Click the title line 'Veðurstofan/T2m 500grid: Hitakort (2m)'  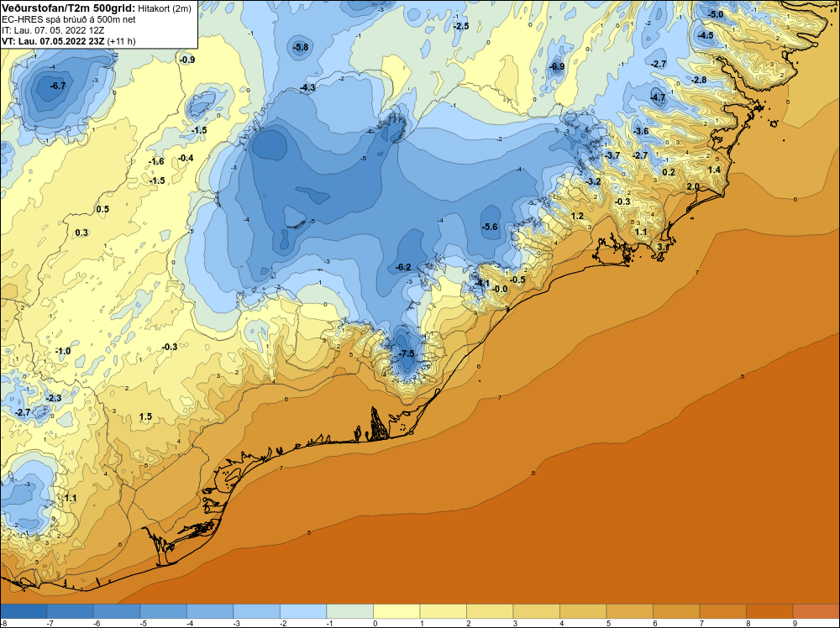coord(97,8)
